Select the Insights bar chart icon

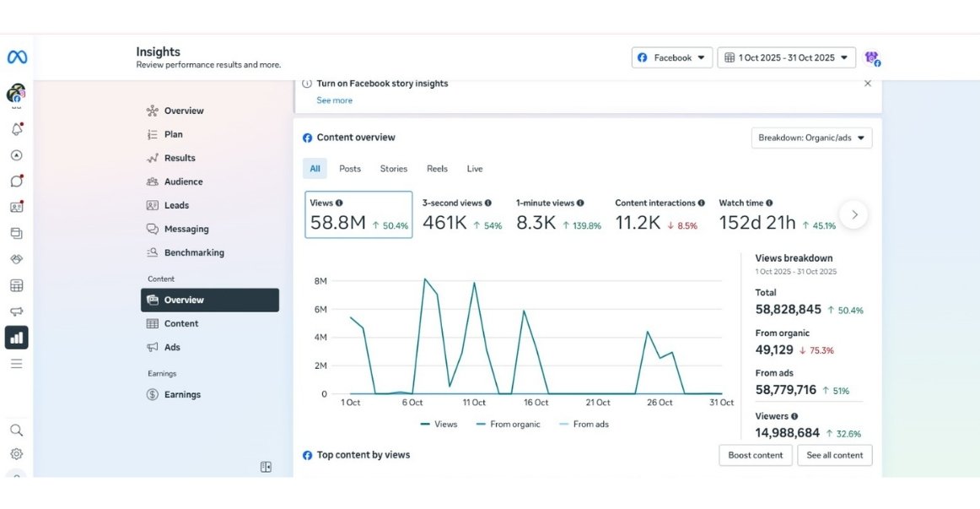16,338
